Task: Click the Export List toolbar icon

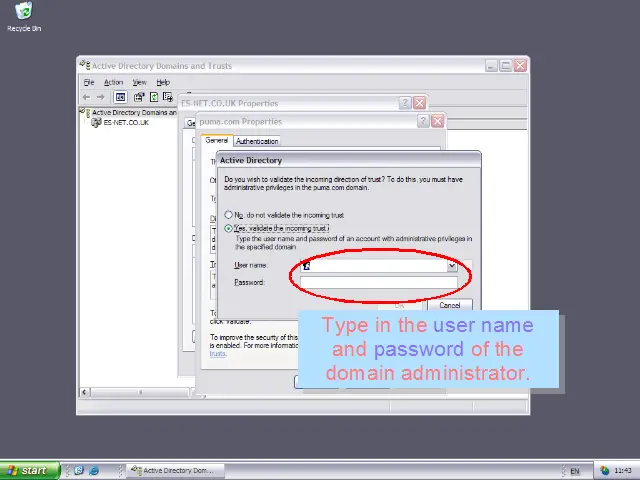Action: point(168,97)
